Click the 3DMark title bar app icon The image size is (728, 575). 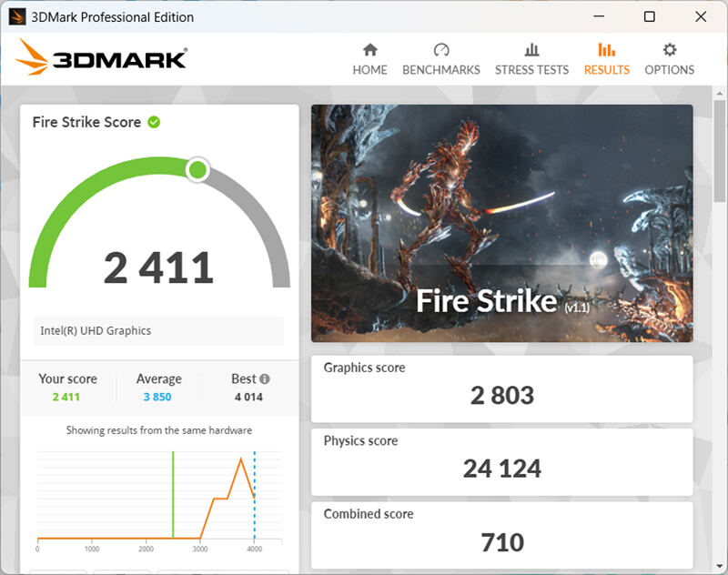pos(17,17)
